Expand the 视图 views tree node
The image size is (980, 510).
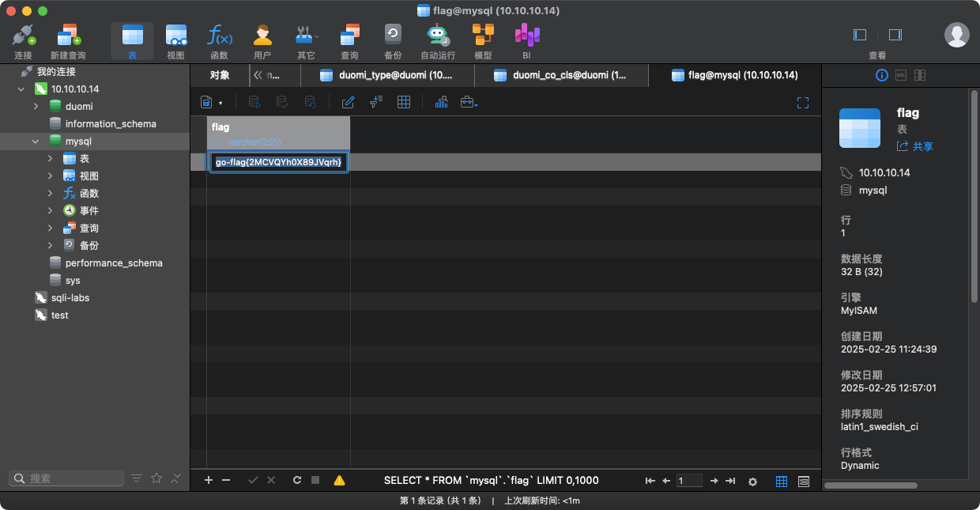51,176
